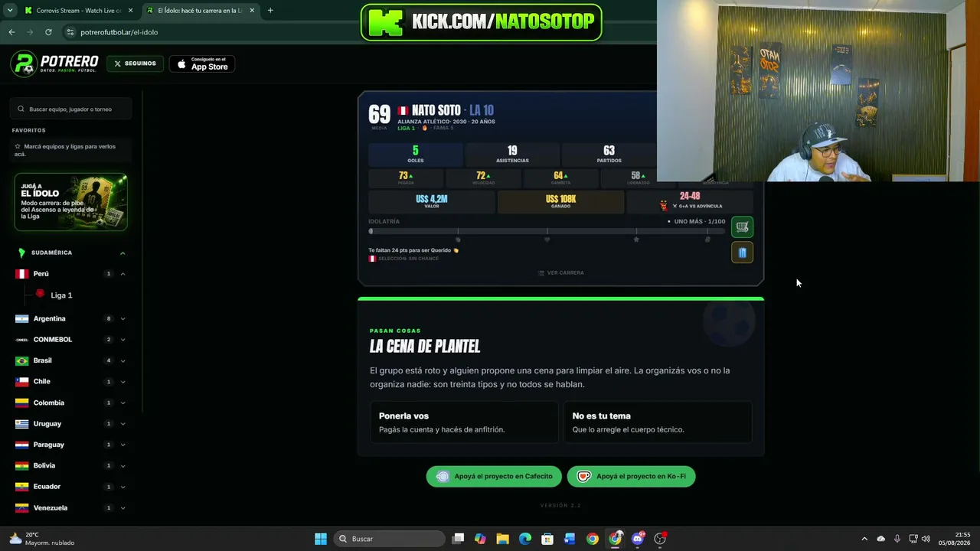This screenshot has width=980, height=551.
Task: Expand the Paraguay leagues list
Action: coord(122,445)
